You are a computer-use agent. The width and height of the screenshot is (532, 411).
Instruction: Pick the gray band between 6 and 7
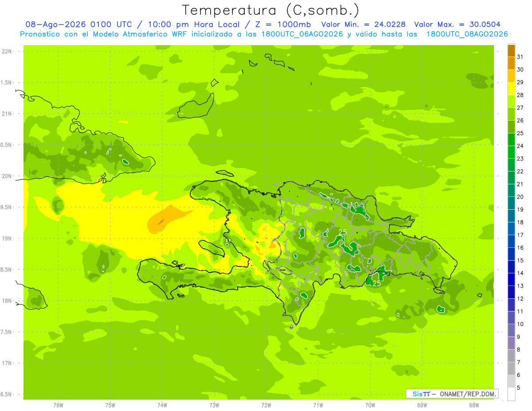tap(511, 368)
